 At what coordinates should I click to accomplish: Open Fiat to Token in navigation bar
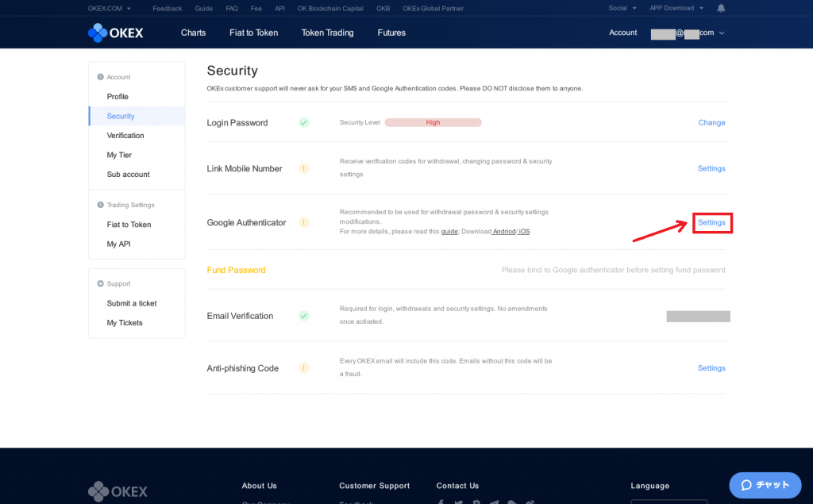coord(253,33)
